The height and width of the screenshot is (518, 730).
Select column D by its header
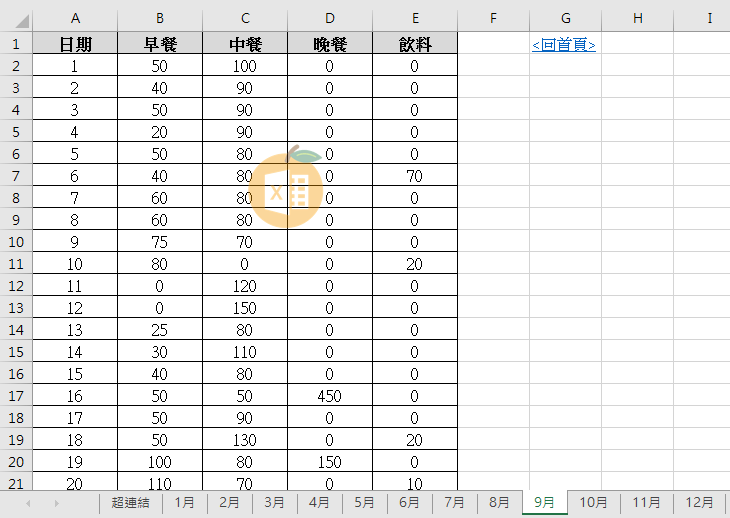(x=330, y=19)
